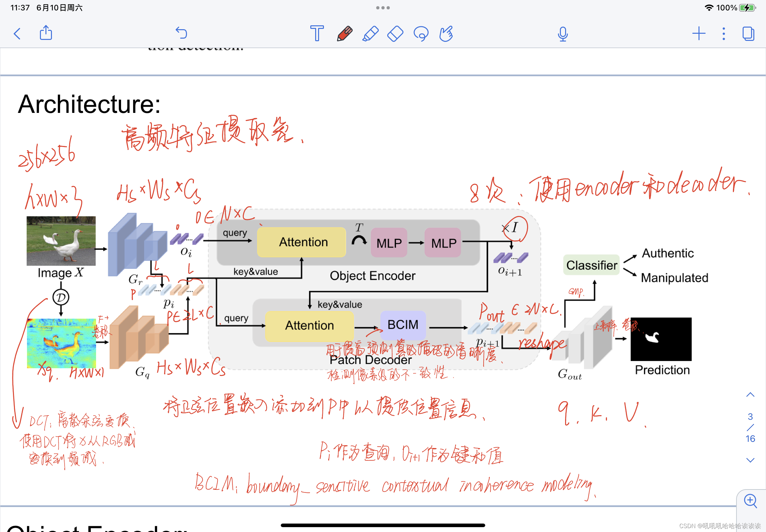766x532 pixels.
Task: Tap the zoom magnifier button
Action: coord(750,501)
